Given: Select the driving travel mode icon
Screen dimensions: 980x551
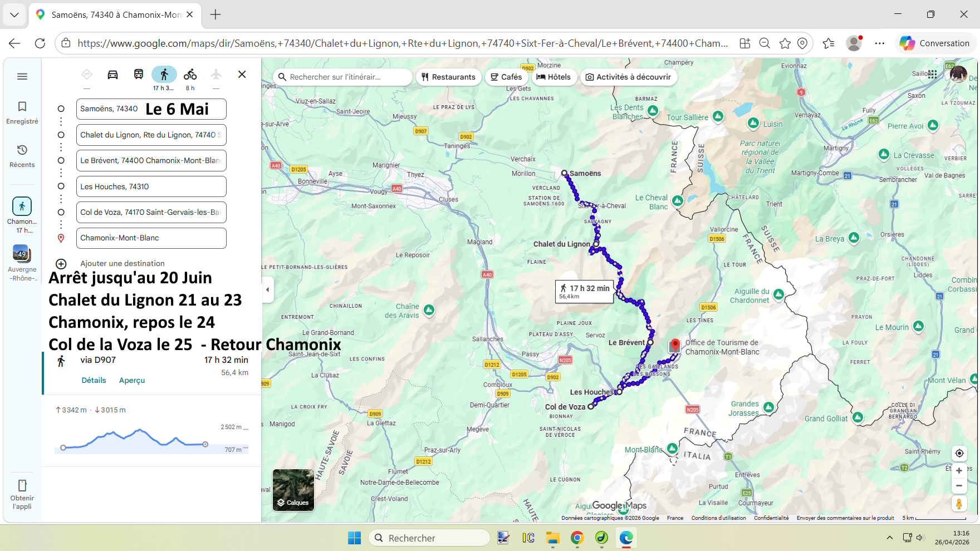Looking at the screenshot, I should [x=112, y=75].
